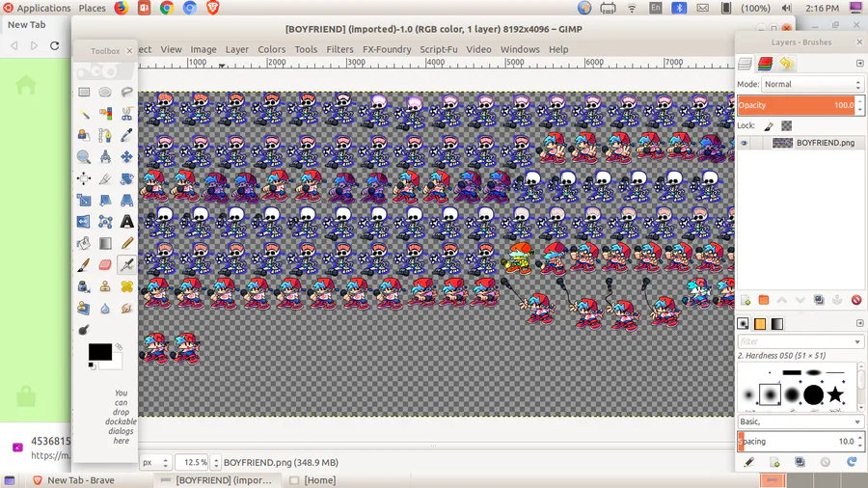Toggle lock alpha channel checkerboard icon
The height and width of the screenshot is (488, 868).
[x=787, y=125]
